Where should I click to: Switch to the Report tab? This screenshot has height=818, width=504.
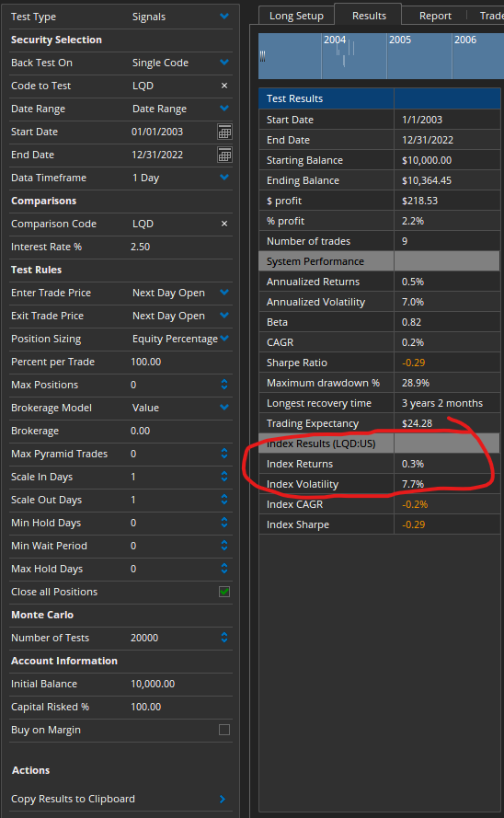(435, 17)
